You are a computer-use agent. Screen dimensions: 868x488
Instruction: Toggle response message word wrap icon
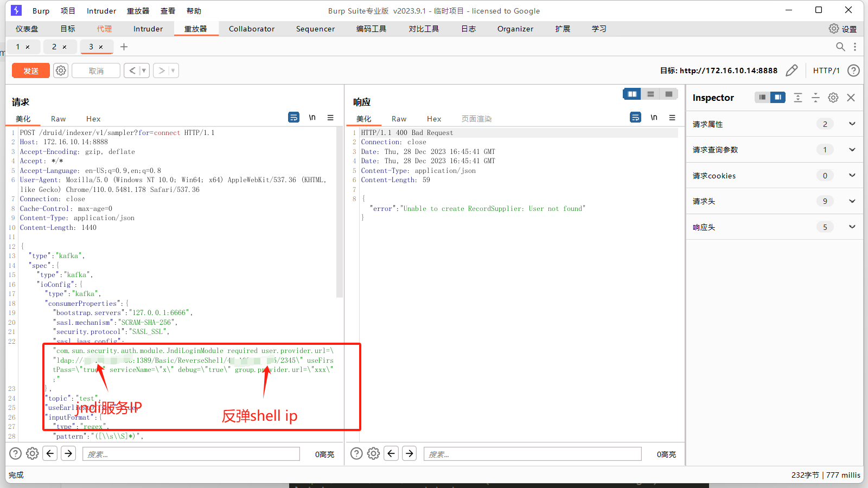(635, 117)
